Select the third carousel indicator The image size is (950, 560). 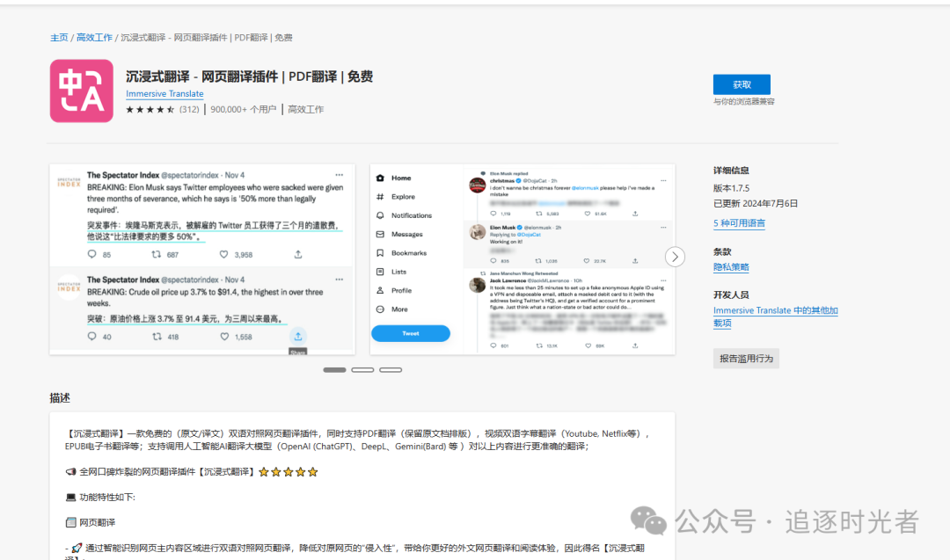coord(391,370)
